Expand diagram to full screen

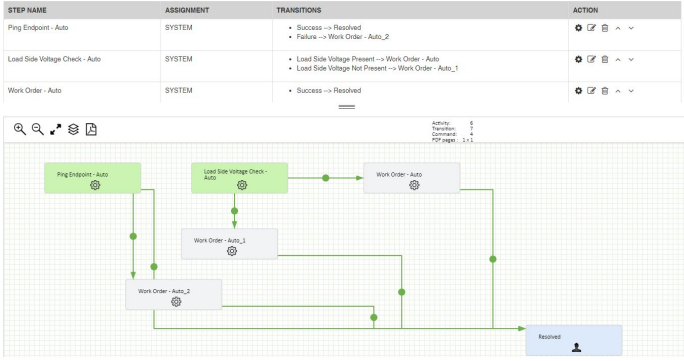[x=55, y=129]
